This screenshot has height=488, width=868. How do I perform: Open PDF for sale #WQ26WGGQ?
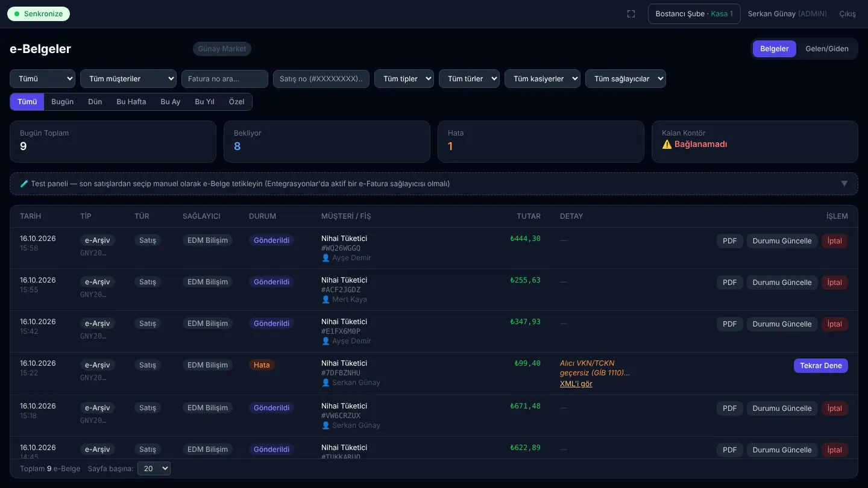[730, 241]
